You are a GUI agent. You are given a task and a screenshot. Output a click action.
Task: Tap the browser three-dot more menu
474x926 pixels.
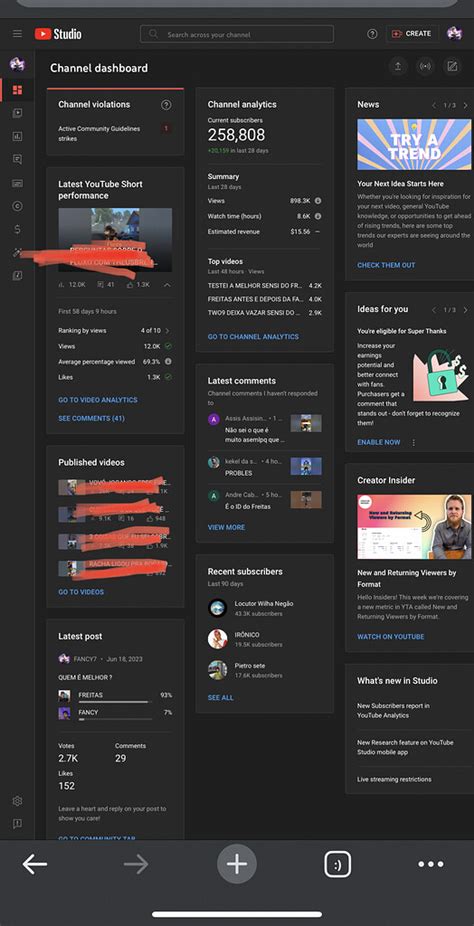click(x=431, y=865)
